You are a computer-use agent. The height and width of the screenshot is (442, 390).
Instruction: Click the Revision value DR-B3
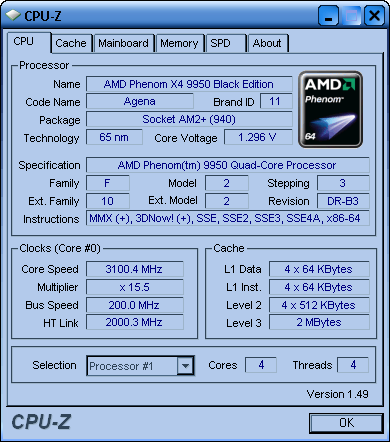tap(343, 201)
